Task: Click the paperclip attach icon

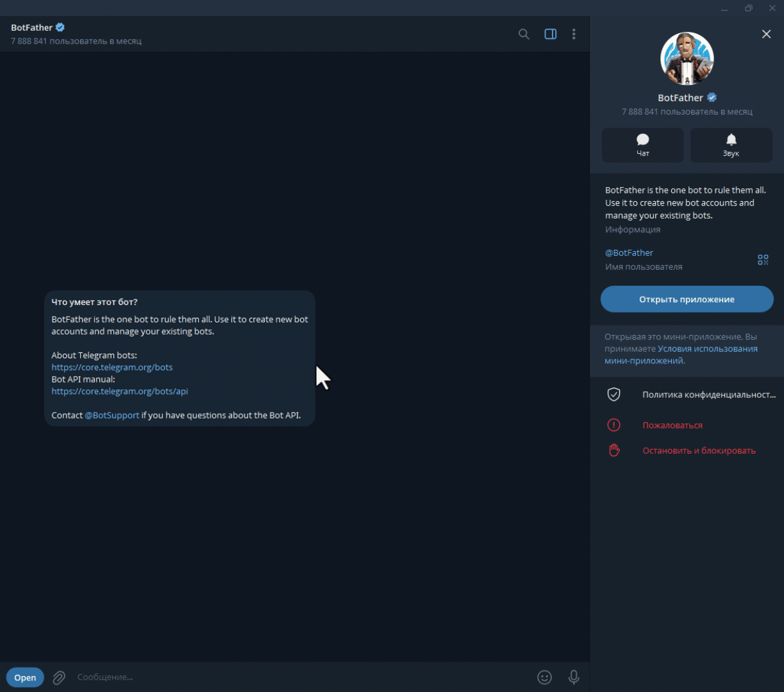Action: click(59, 677)
